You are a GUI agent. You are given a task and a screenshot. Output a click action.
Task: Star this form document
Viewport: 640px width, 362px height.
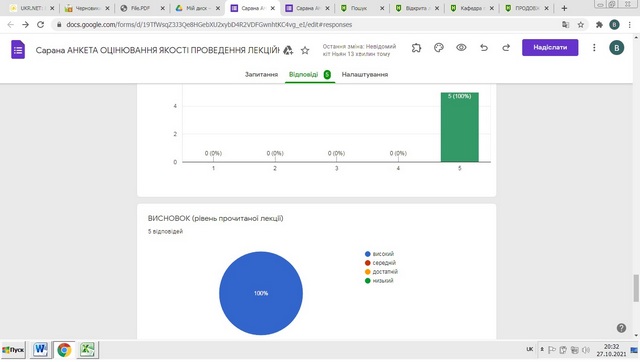pyautogui.click(x=305, y=50)
